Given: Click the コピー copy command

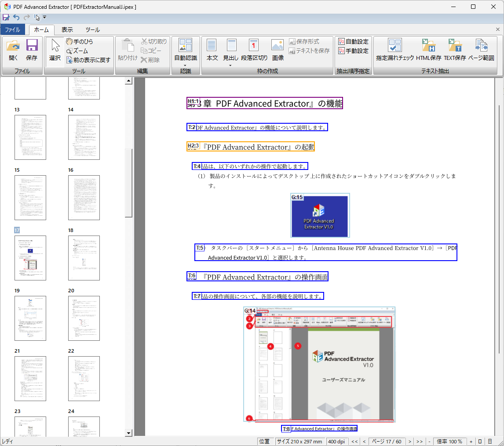Looking at the screenshot, I should pyautogui.click(x=151, y=51).
